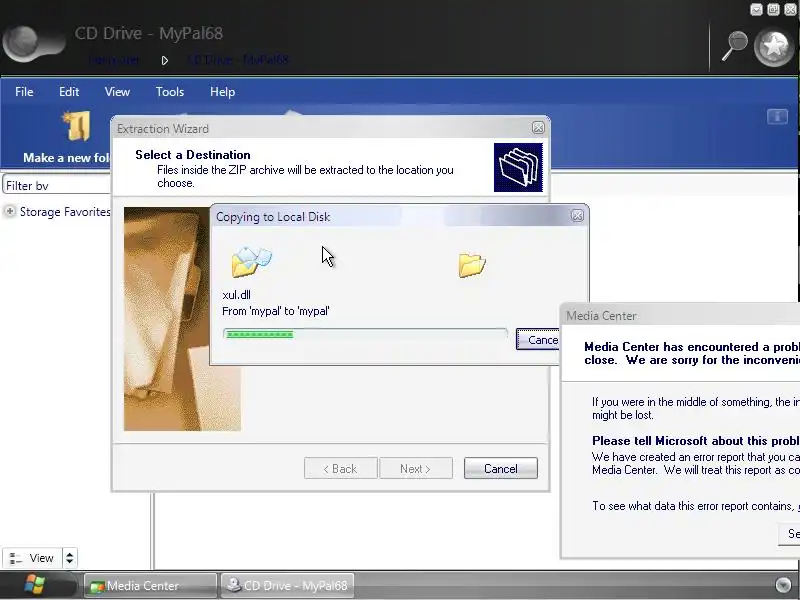Open the Edit menu

pos(69,92)
